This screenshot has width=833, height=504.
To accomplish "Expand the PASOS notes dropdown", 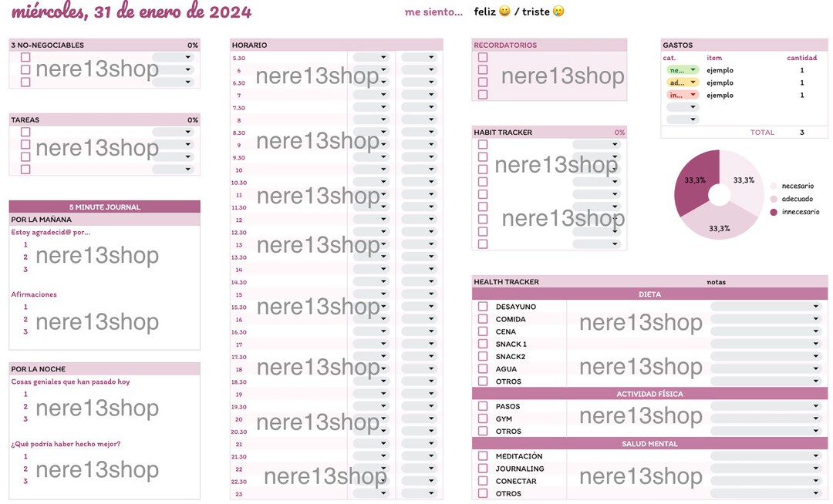I will tap(767, 406).
